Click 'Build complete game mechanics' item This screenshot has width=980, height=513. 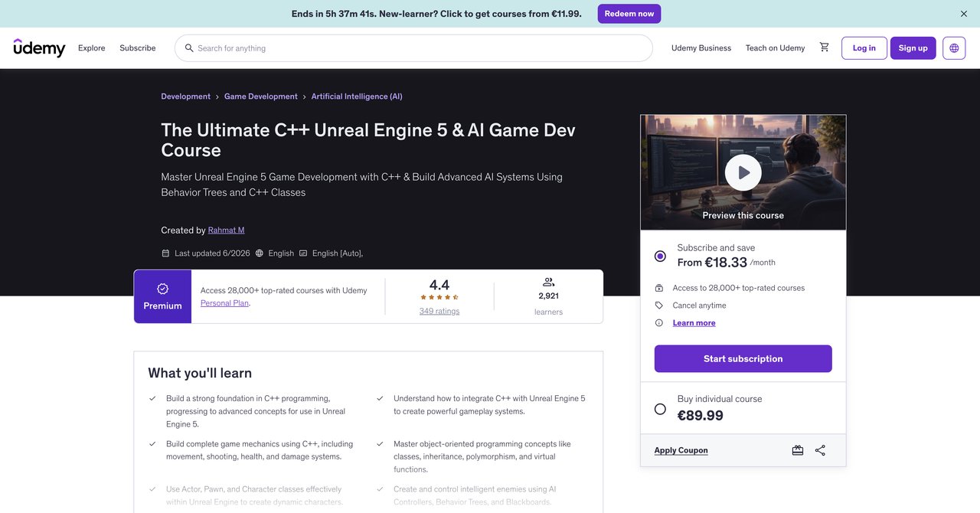click(260, 450)
